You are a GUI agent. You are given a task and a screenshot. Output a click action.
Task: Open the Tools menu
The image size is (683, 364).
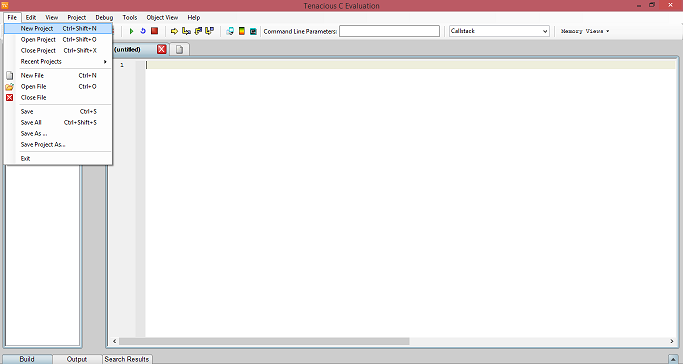tap(130, 17)
